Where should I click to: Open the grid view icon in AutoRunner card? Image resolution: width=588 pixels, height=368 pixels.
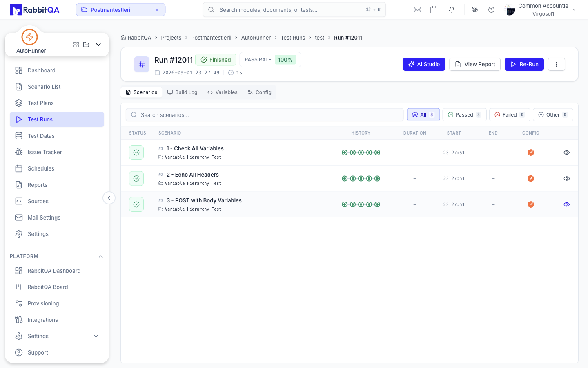tap(76, 45)
